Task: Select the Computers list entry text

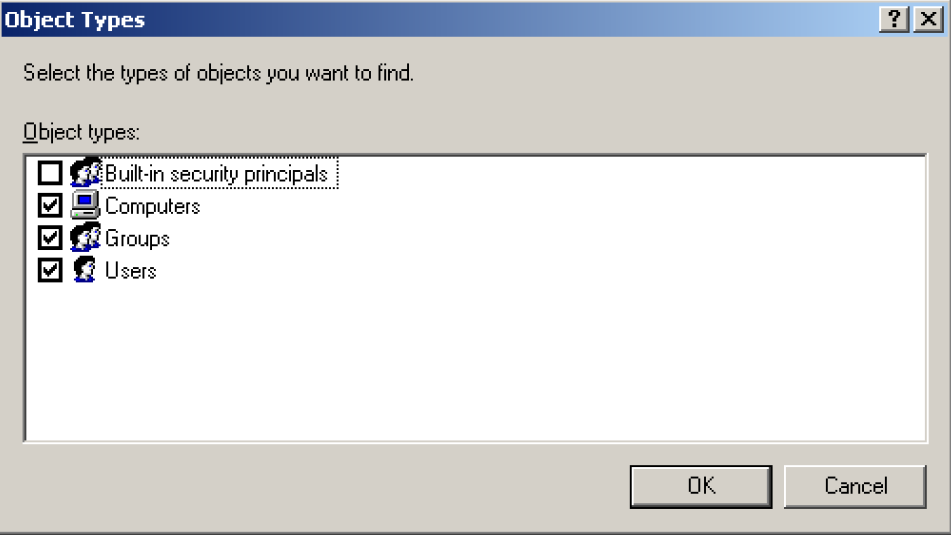Action: 153,206
